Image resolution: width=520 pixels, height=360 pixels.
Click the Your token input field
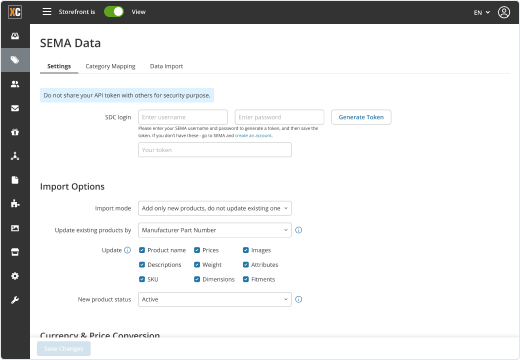pyautogui.click(x=215, y=150)
